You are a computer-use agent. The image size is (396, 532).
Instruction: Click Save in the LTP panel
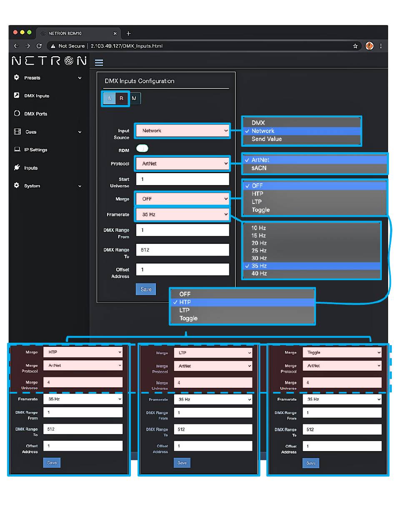(182, 463)
